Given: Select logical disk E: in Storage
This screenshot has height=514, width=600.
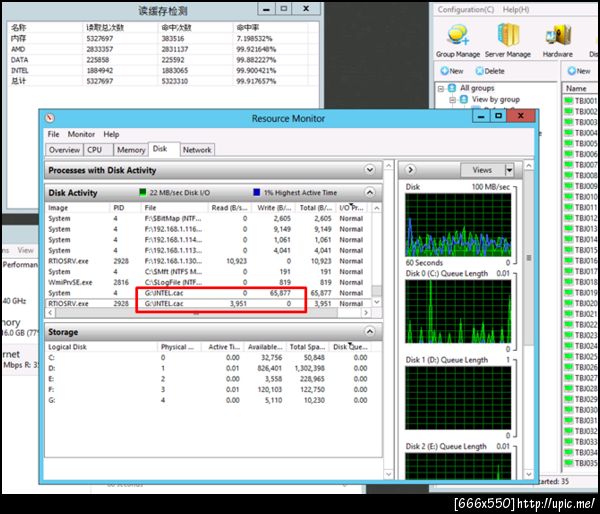Looking at the screenshot, I should click(x=209, y=379).
